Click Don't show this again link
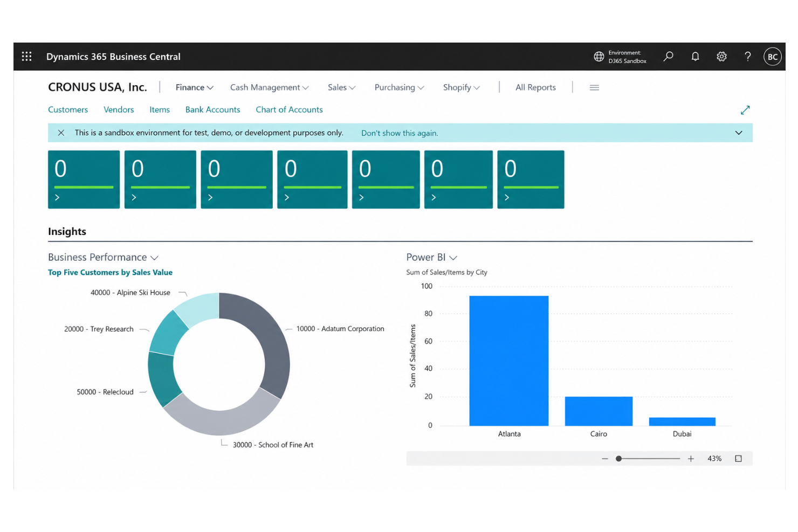798x532 pixels. (x=400, y=133)
